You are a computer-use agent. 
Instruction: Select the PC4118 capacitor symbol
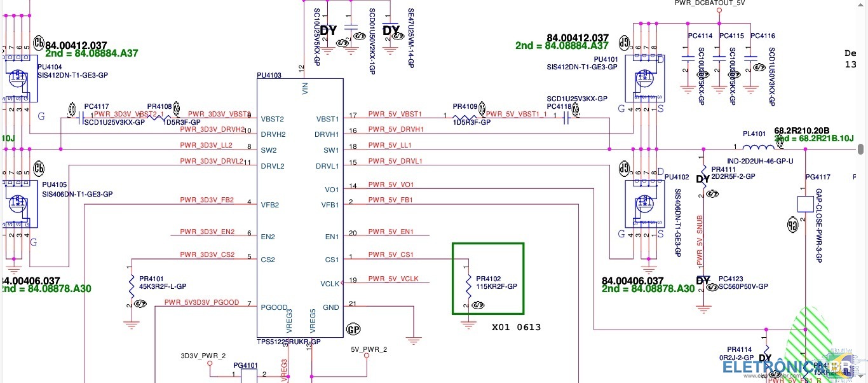(x=565, y=118)
